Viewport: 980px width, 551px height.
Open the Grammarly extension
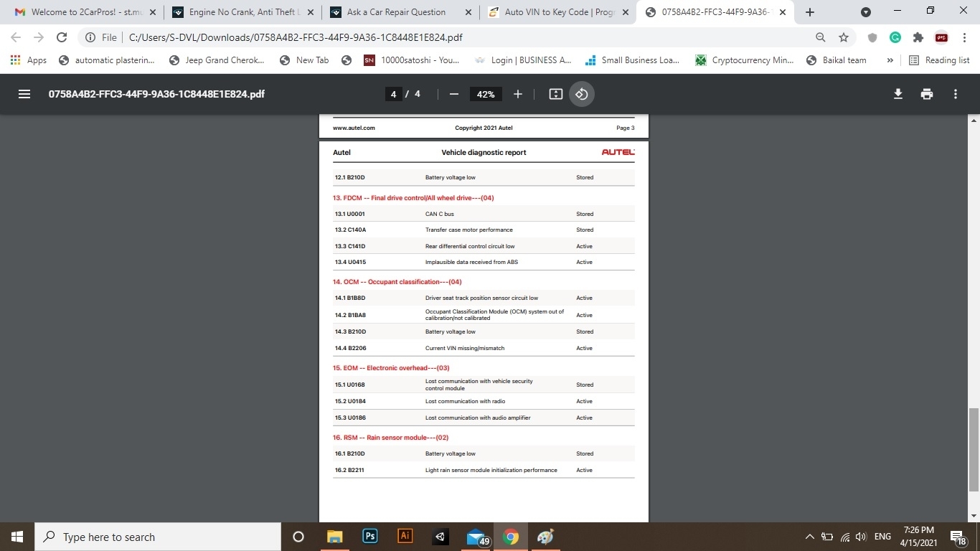895,37
